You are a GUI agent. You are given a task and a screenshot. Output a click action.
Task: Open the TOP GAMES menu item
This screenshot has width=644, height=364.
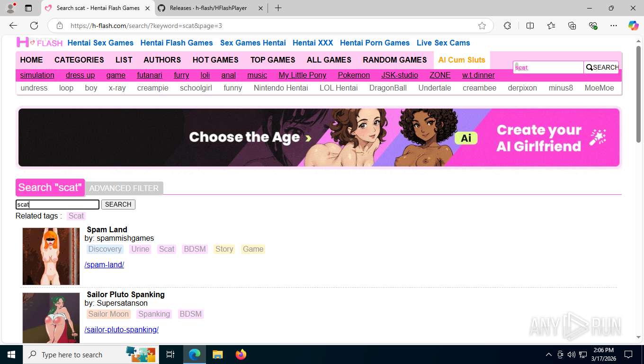(273, 60)
